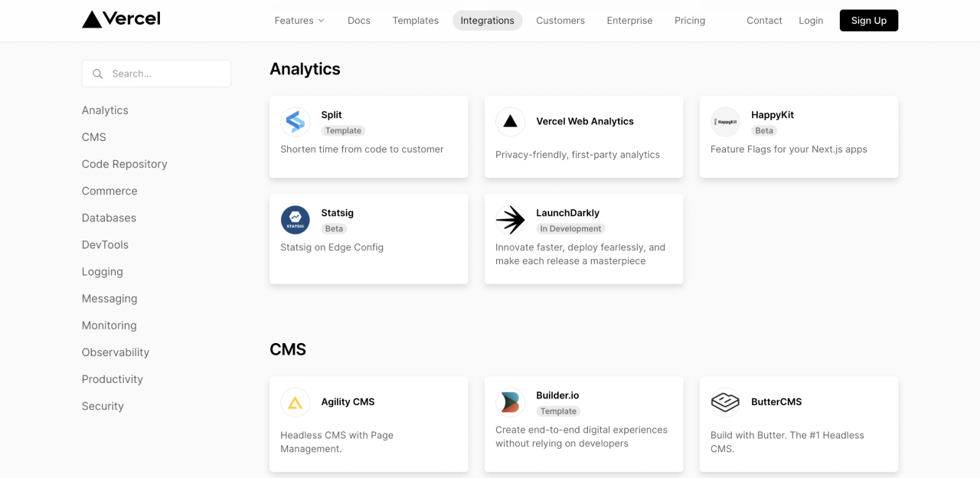Select Observability category in sidebar

point(116,352)
